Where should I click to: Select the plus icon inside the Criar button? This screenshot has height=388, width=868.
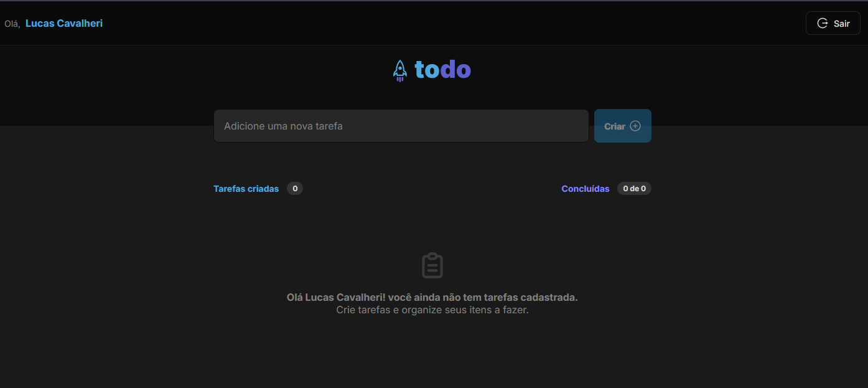click(x=635, y=126)
